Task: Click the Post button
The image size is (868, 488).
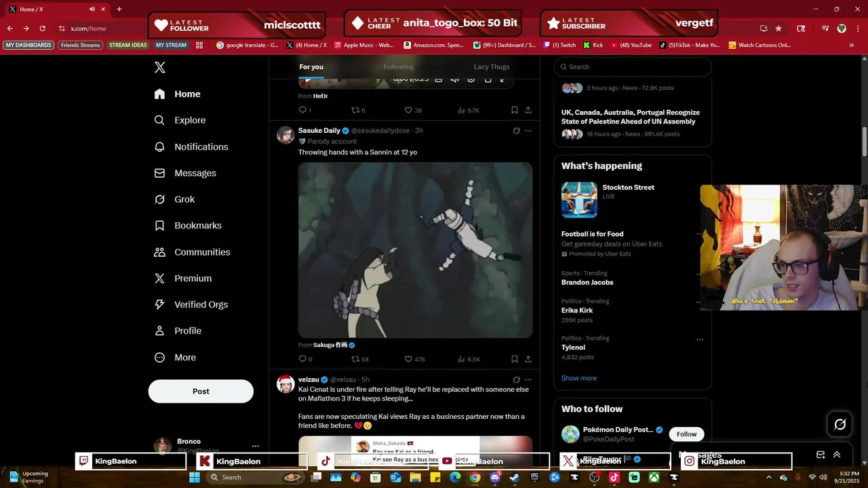Action: 201,391
